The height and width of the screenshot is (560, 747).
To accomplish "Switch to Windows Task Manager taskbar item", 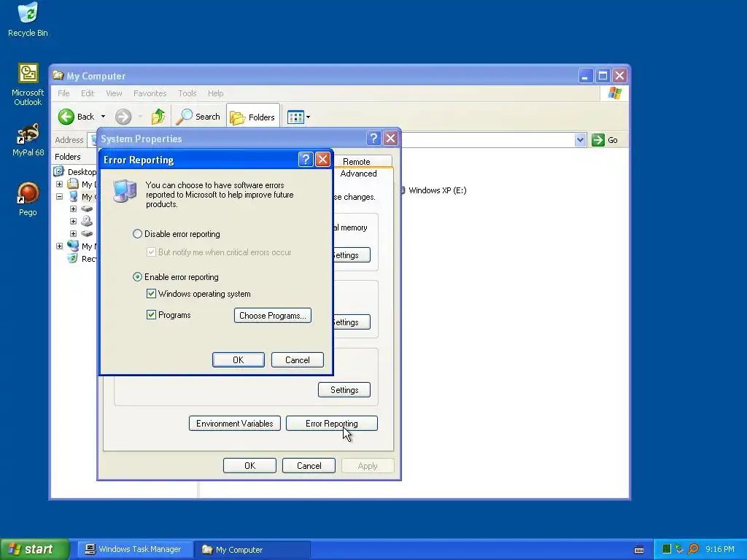I will (x=135, y=550).
